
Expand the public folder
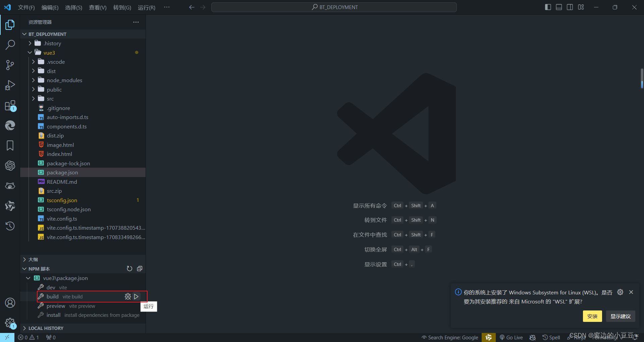coord(33,90)
